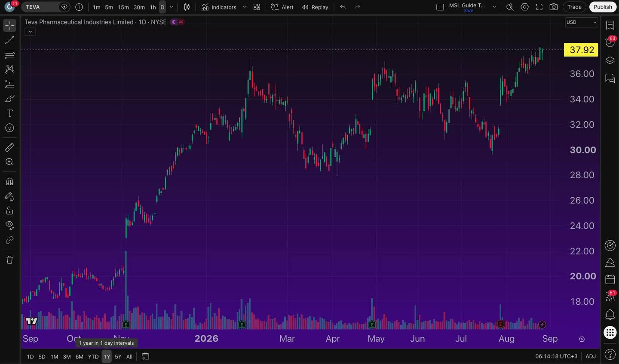Toggle magnet mode for drawings
The image size is (619, 364).
(9, 181)
